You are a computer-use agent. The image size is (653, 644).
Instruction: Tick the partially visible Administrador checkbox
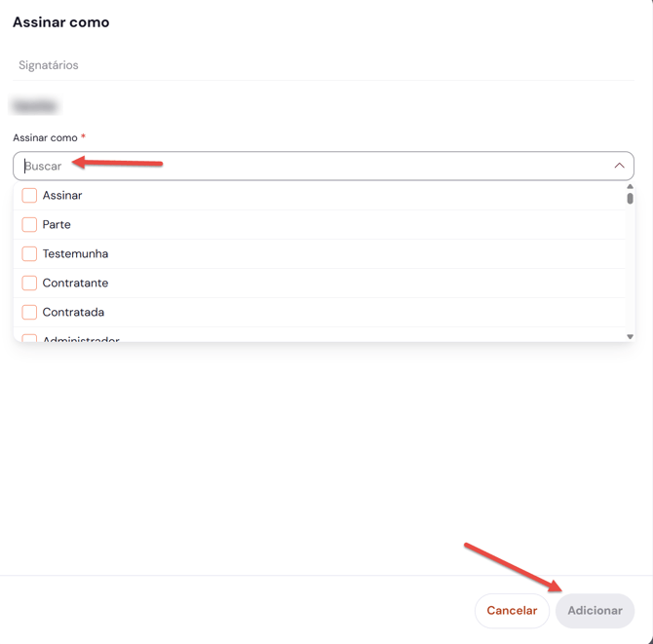29,338
